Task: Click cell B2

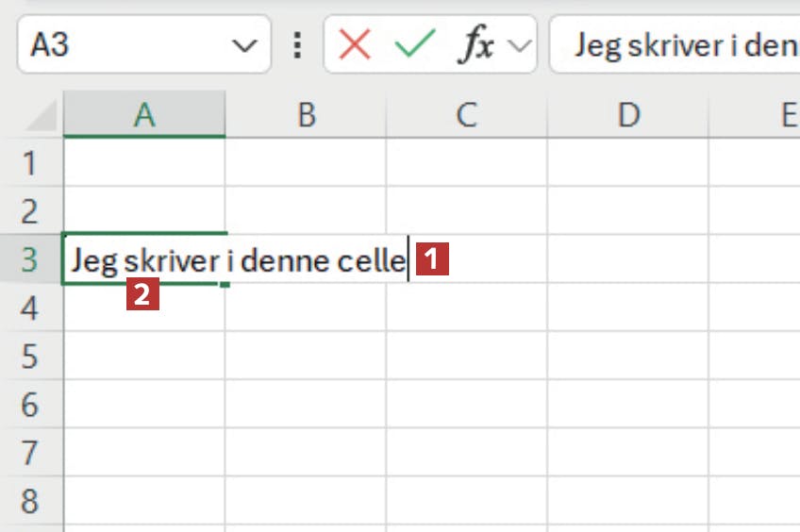Action: click(305, 210)
